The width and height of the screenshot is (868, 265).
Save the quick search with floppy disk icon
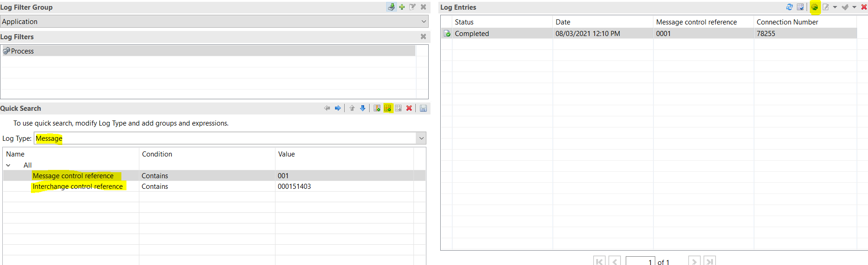(x=423, y=108)
